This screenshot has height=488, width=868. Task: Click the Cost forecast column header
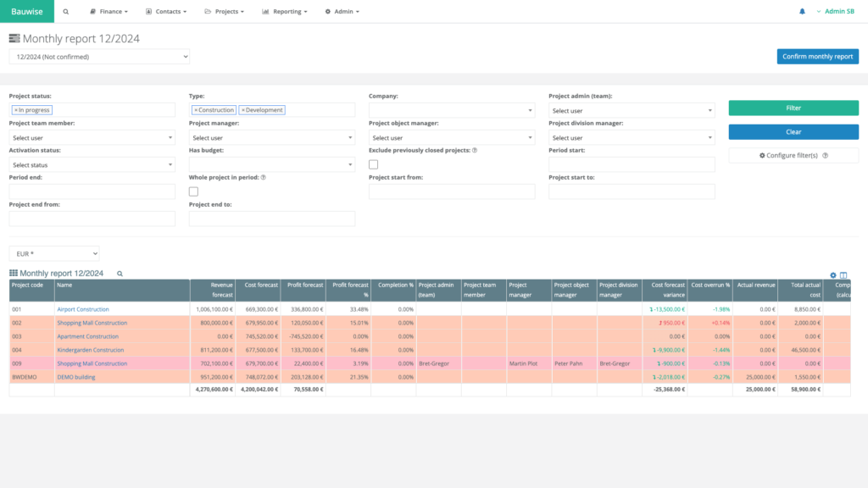tap(258, 290)
